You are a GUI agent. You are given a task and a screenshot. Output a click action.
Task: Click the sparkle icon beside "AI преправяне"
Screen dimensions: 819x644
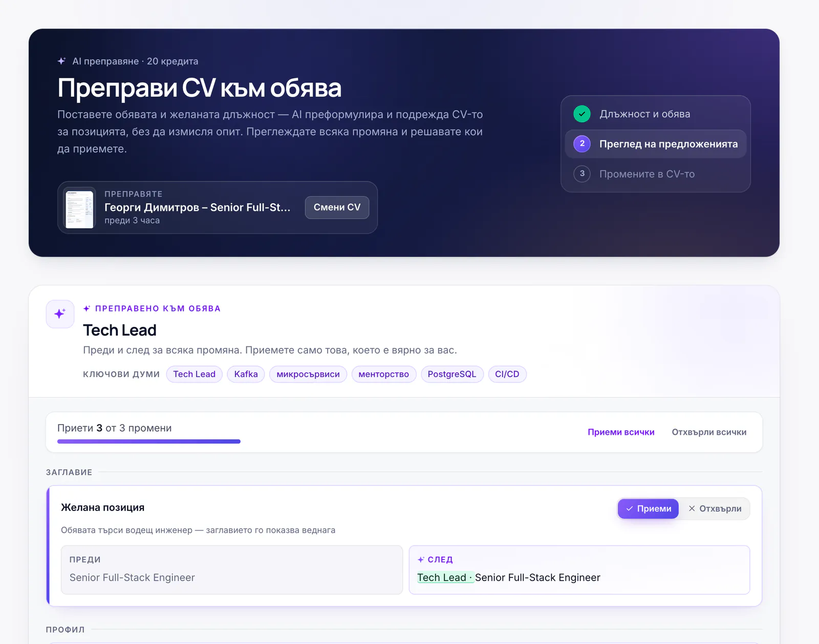point(61,61)
